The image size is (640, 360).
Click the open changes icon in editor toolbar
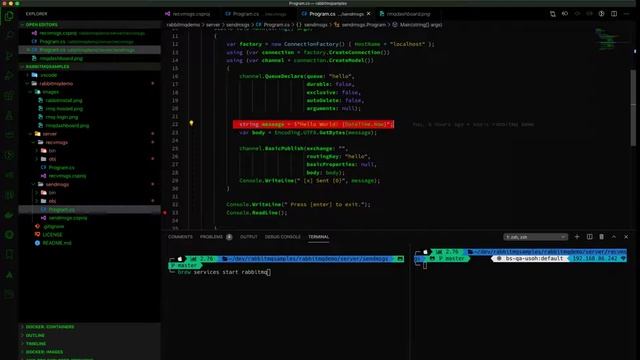click(552, 14)
